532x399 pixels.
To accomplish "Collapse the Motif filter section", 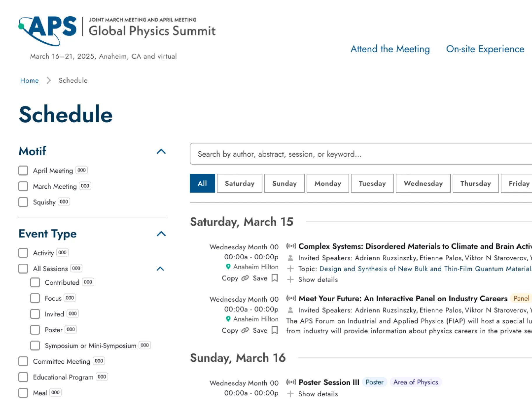I will (161, 151).
